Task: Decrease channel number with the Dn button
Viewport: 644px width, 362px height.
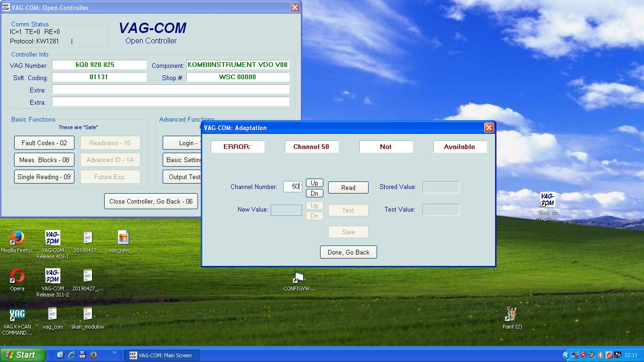Action: coord(314,193)
